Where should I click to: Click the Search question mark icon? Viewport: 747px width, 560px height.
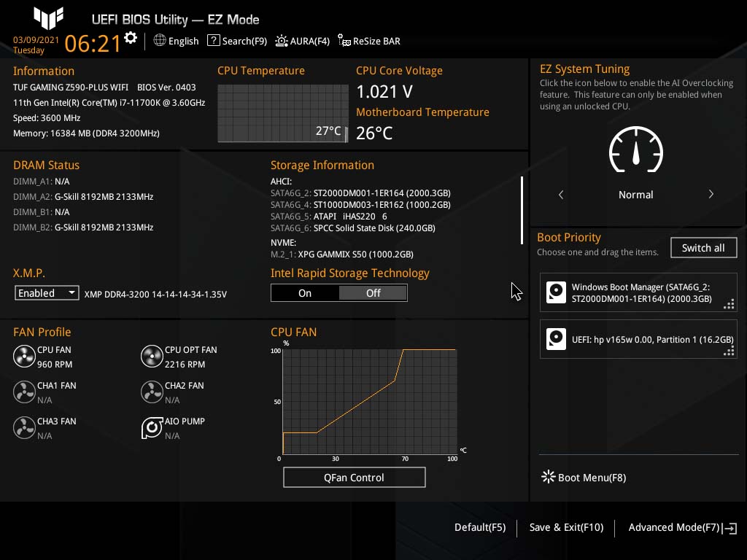click(x=214, y=41)
